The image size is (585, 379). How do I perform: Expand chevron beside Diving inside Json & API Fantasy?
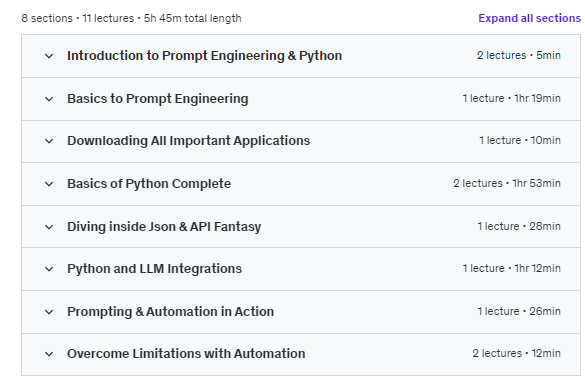(x=49, y=227)
